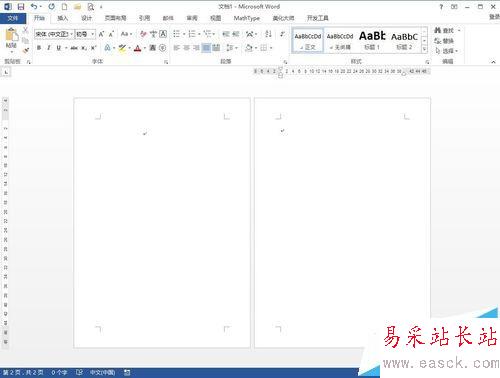500x378 pixels.
Task: Center the paragraph text
Action: [187, 48]
